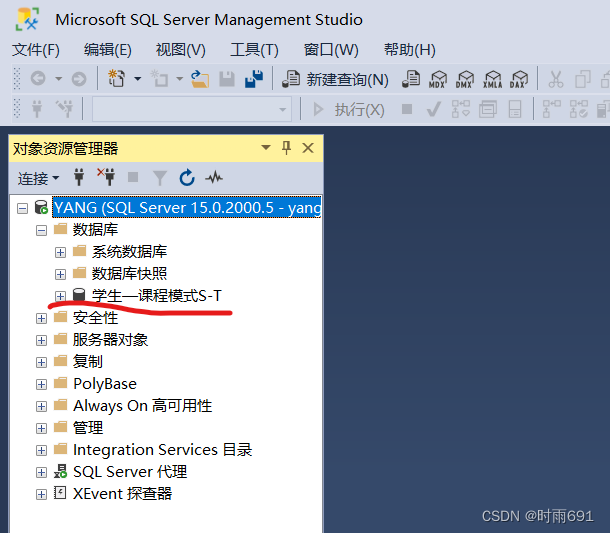
Task: Expand the Always On 高可用性 folder
Action: (41, 407)
